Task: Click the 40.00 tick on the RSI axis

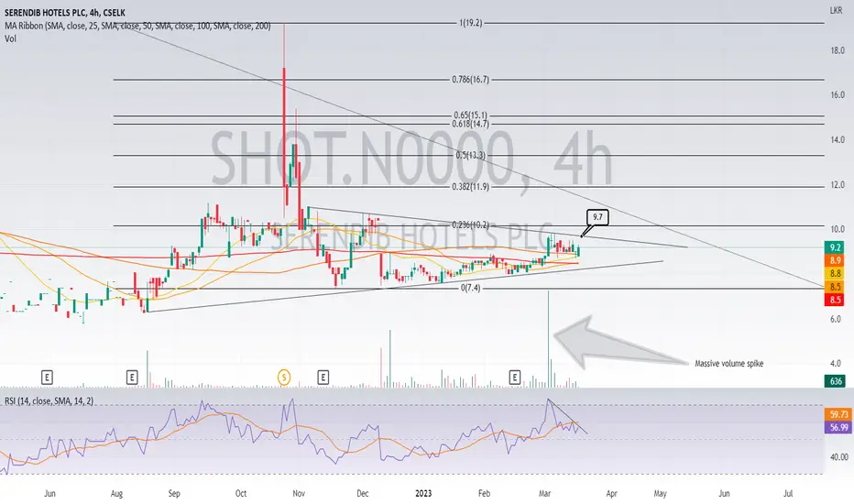Action: (x=839, y=457)
